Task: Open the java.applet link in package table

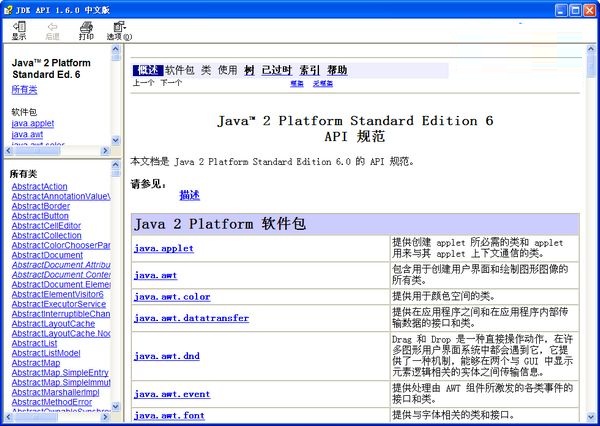Action: [x=164, y=248]
